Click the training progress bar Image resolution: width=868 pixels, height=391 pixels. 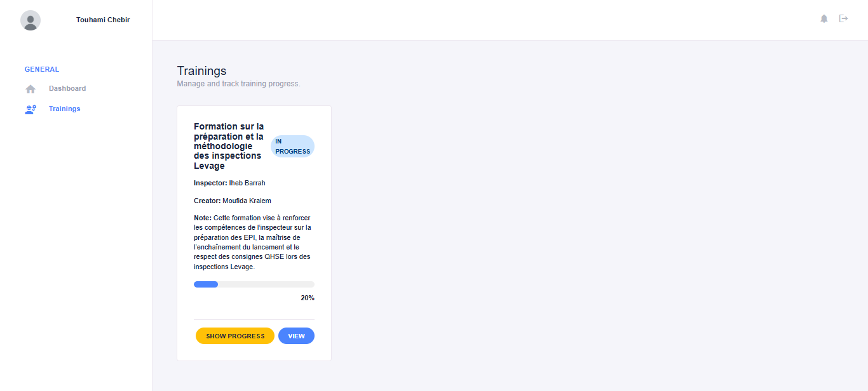tap(254, 284)
